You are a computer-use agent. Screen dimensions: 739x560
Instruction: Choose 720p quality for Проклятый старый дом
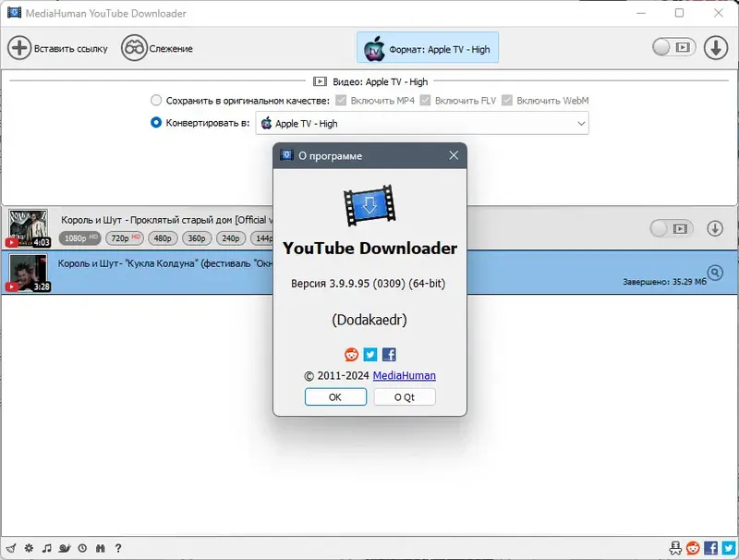tap(125, 238)
